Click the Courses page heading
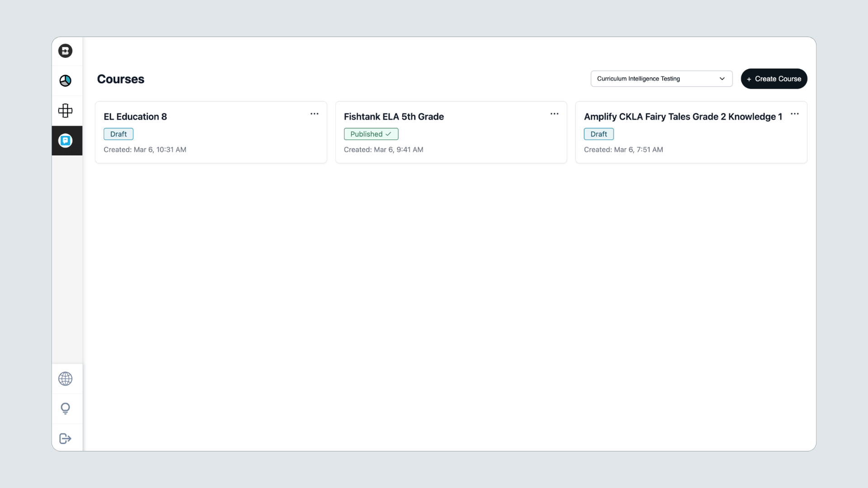 pos(121,79)
